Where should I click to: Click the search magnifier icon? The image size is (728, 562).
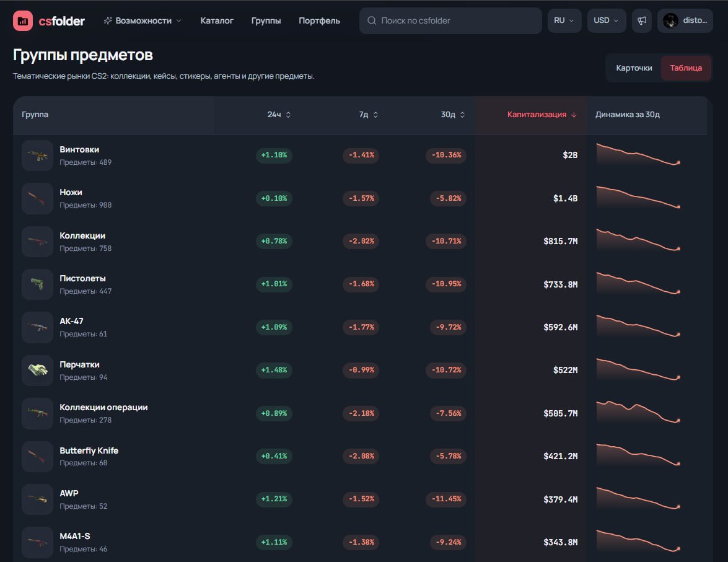coord(371,20)
